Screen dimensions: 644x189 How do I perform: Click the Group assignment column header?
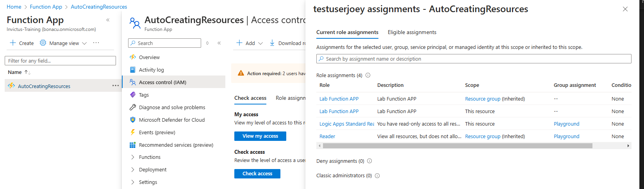(x=575, y=85)
